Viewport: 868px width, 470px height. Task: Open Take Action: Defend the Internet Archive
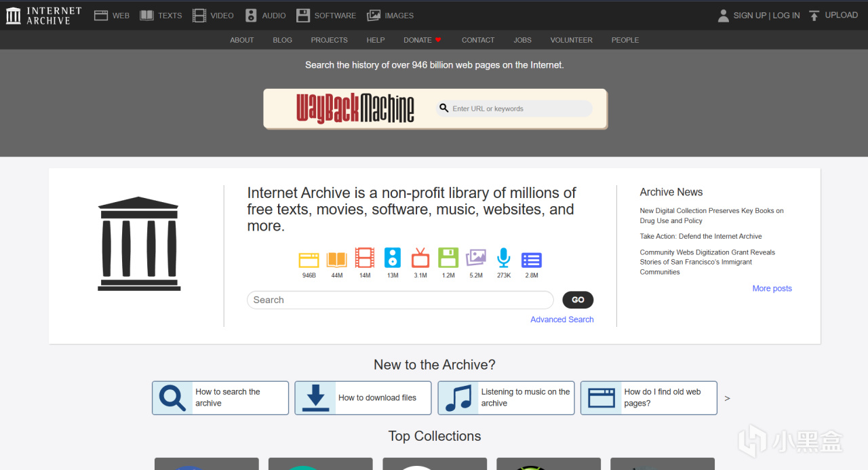[701, 236]
